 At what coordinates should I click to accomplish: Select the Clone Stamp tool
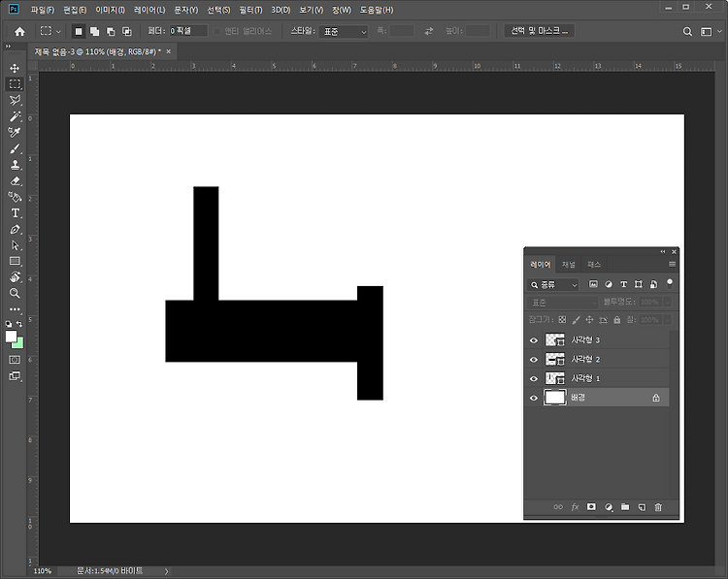(15, 165)
